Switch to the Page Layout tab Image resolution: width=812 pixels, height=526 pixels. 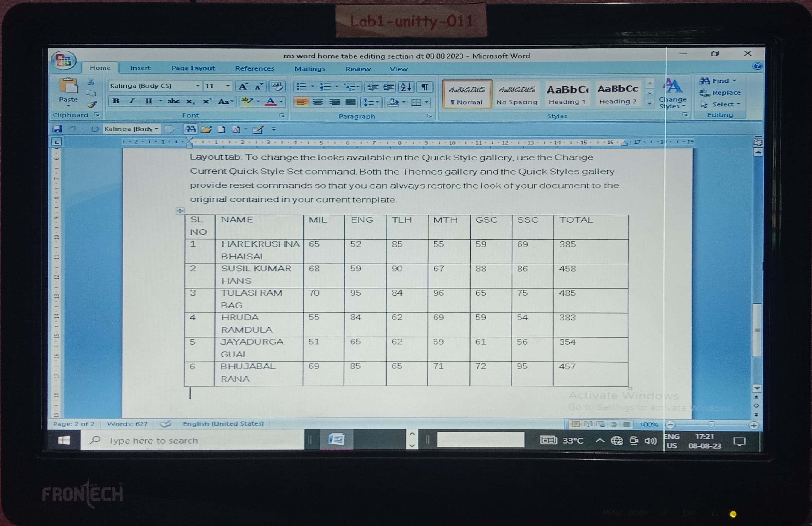point(193,68)
